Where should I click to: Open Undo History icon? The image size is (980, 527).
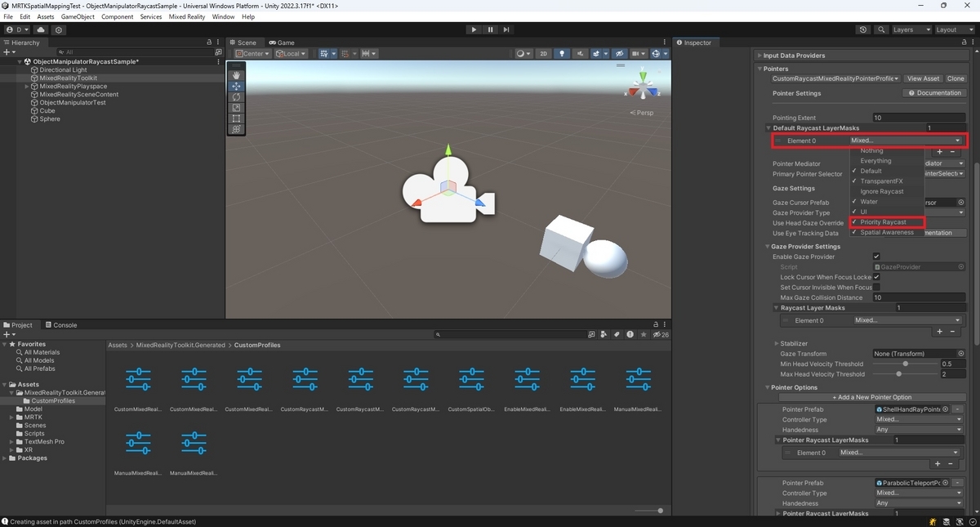[x=863, y=29]
